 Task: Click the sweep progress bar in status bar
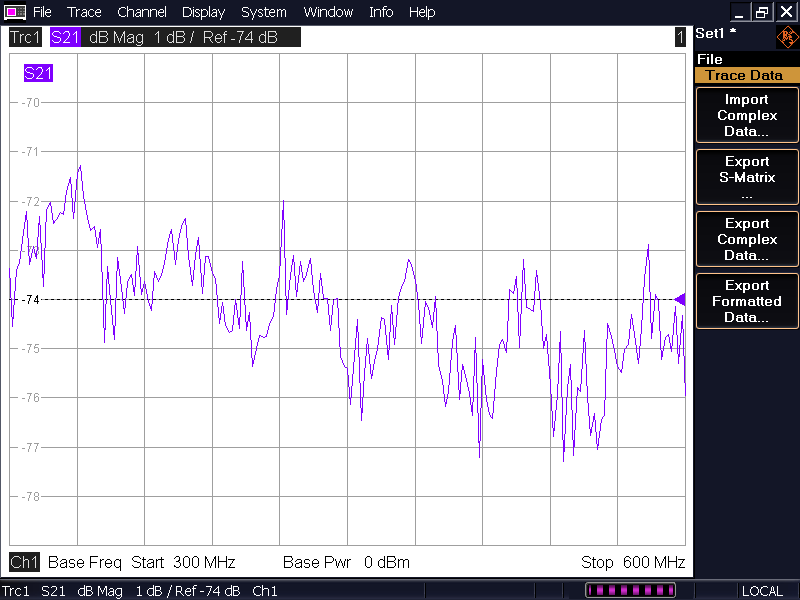(630, 591)
